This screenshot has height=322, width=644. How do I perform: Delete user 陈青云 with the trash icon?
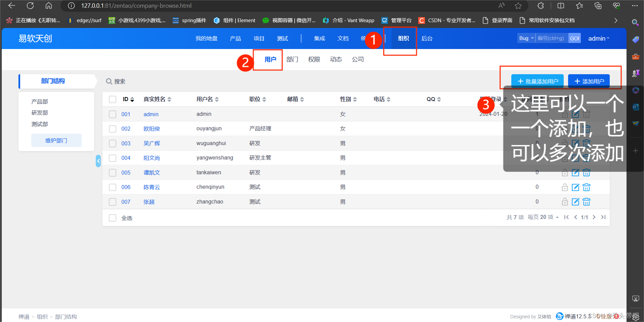pyautogui.click(x=587, y=187)
